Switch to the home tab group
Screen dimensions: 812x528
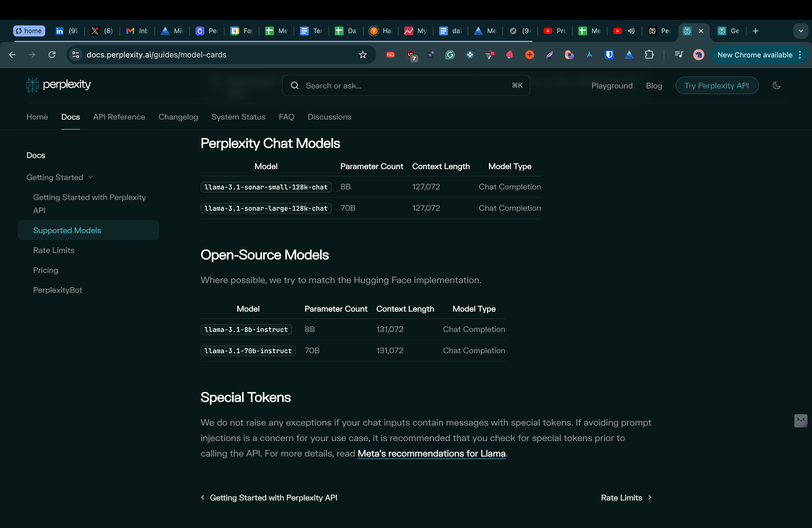click(29, 31)
